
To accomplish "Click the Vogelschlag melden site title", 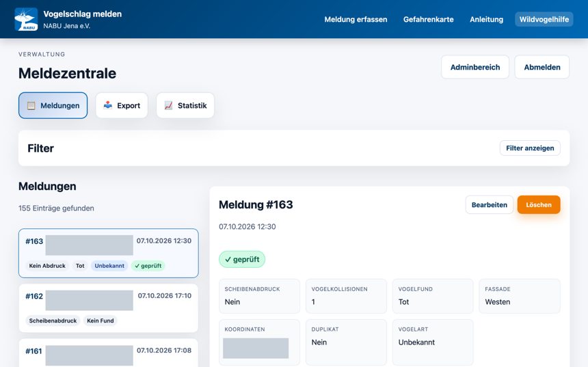I will [x=83, y=14].
